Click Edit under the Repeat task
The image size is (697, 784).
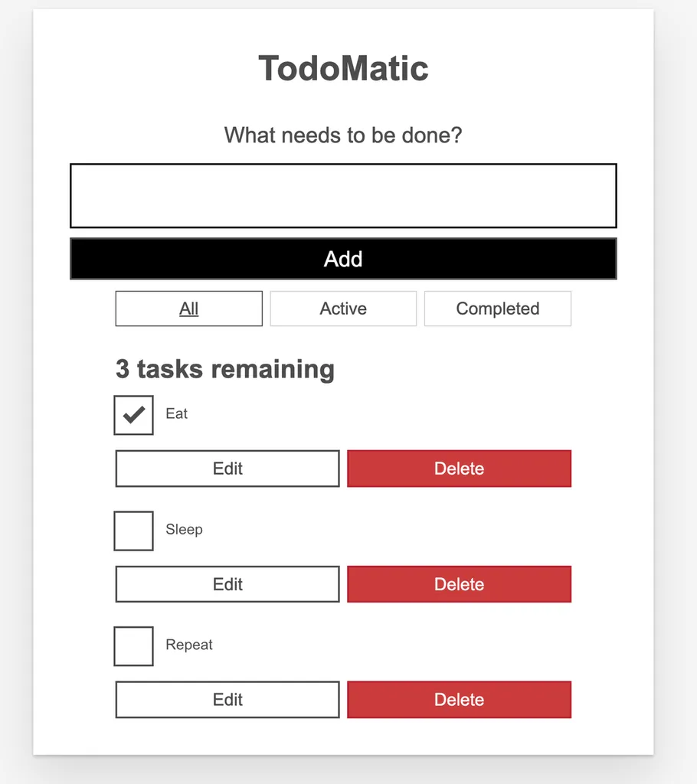pyautogui.click(x=227, y=700)
